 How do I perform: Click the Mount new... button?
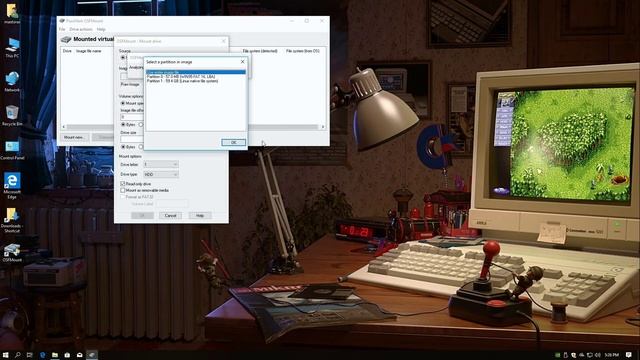pos(73,137)
